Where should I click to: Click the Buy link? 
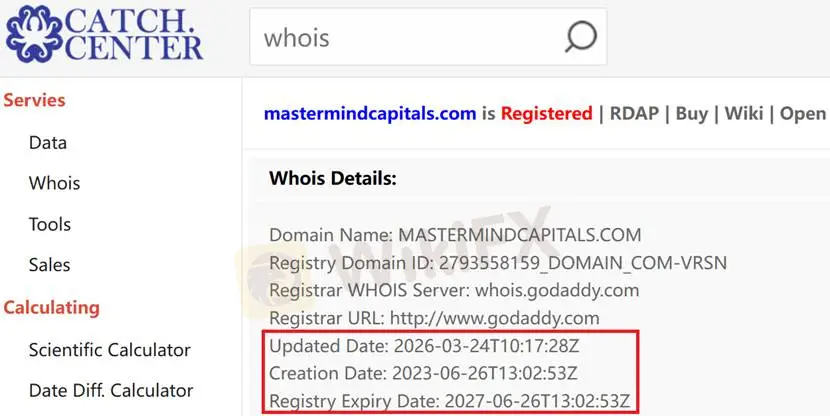691,113
